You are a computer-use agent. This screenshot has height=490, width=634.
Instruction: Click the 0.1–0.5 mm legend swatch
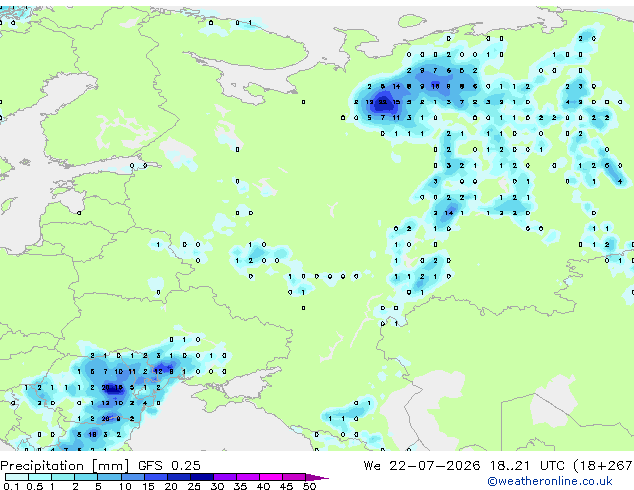(17, 477)
